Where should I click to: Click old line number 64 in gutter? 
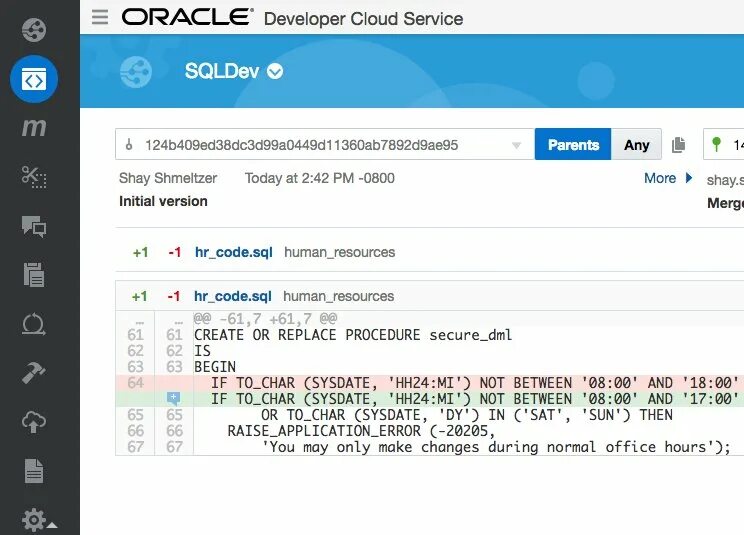(x=135, y=383)
